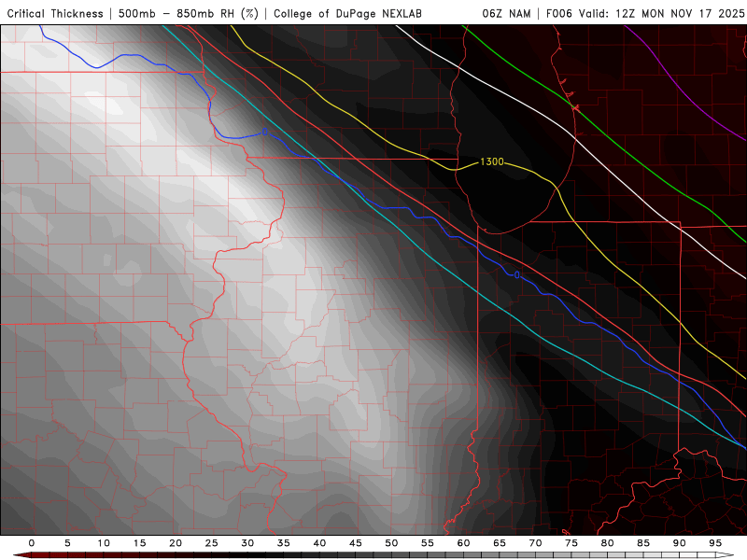The width and height of the screenshot is (747, 560).
Task: Click the "30" value on the color scale
Action: (247, 543)
